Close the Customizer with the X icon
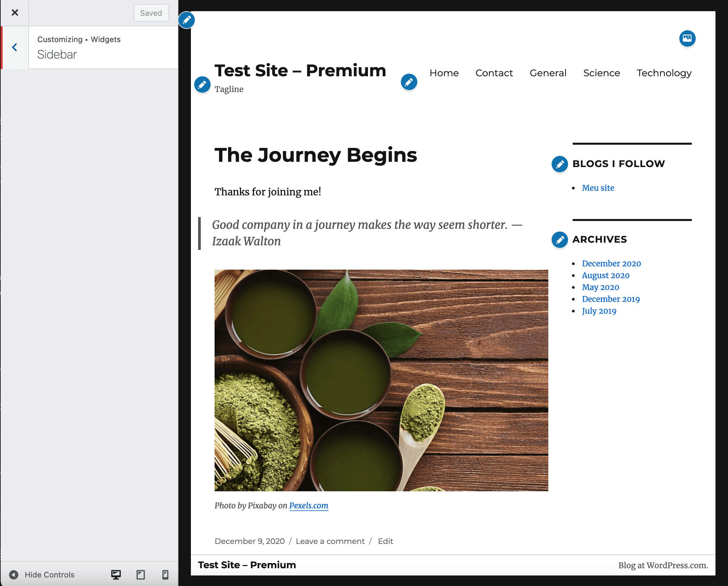Viewport: 728px width, 586px height. pos(15,13)
